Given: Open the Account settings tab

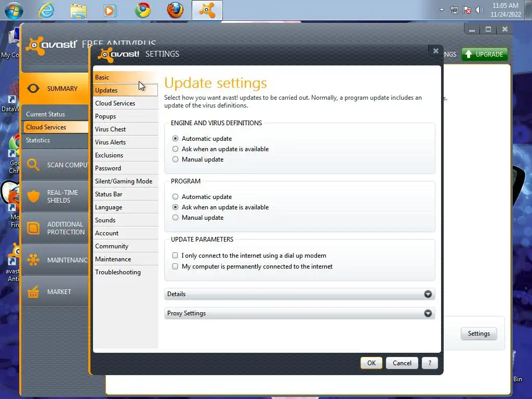Looking at the screenshot, I should (x=126, y=233).
